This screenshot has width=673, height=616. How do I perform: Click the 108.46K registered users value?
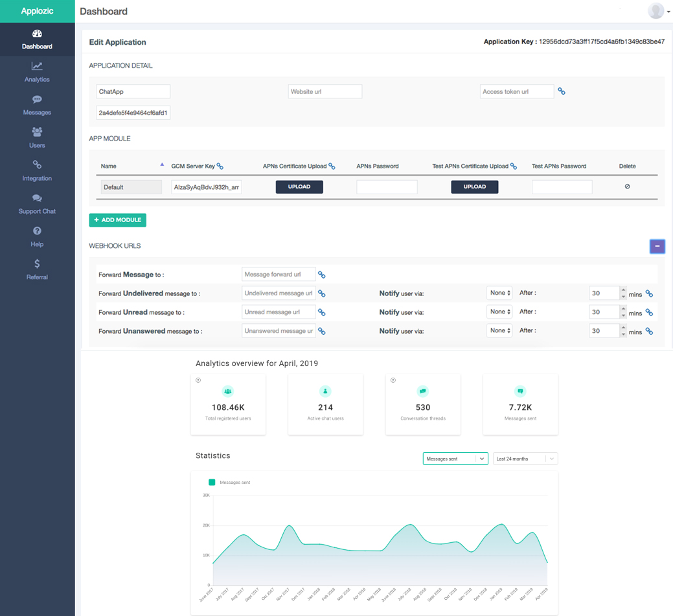(x=228, y=407)
